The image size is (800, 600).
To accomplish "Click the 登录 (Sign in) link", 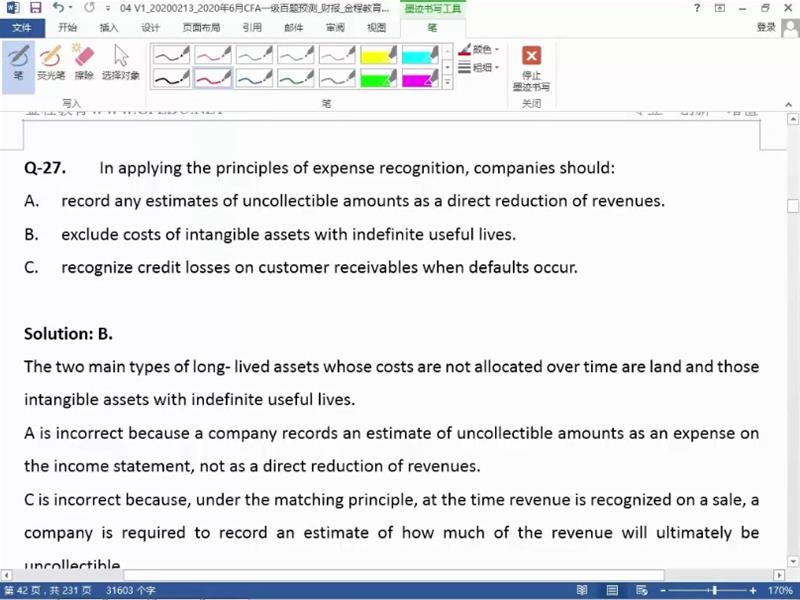I will click(766, 28).
